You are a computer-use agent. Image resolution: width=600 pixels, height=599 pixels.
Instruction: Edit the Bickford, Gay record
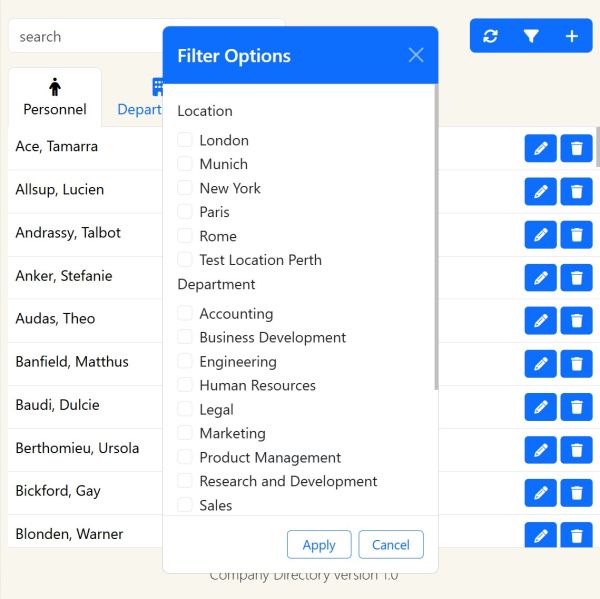tap(540, 492)
